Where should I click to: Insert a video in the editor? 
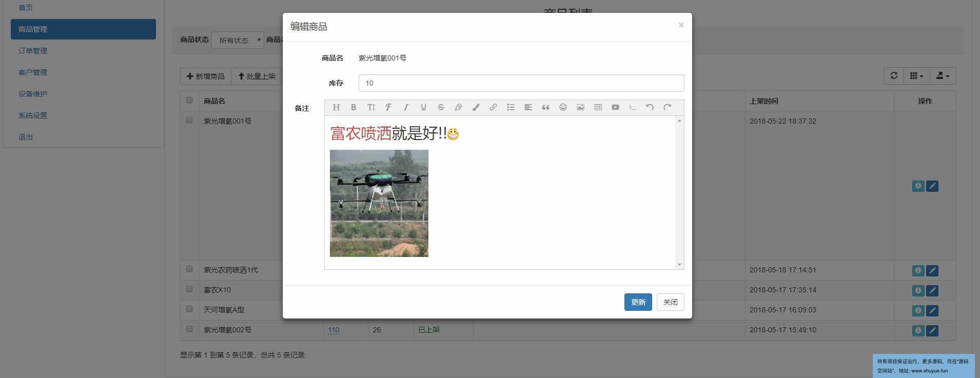point(615,107)
